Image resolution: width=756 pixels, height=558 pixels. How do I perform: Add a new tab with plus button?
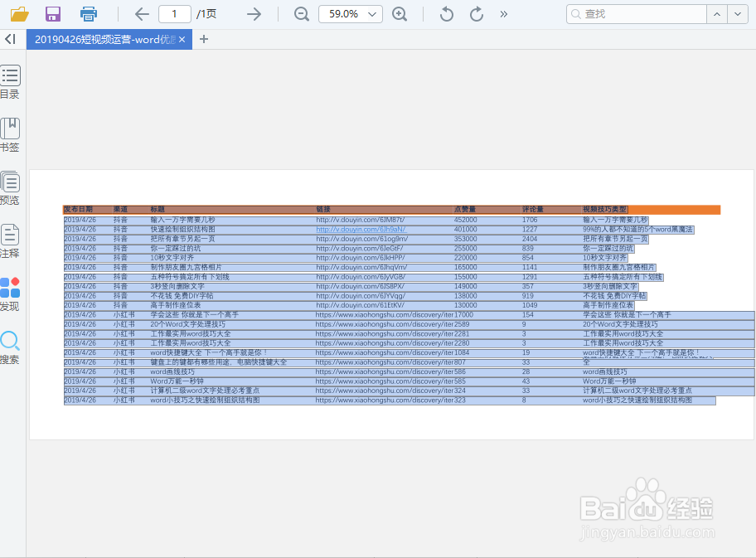point(204,39)
